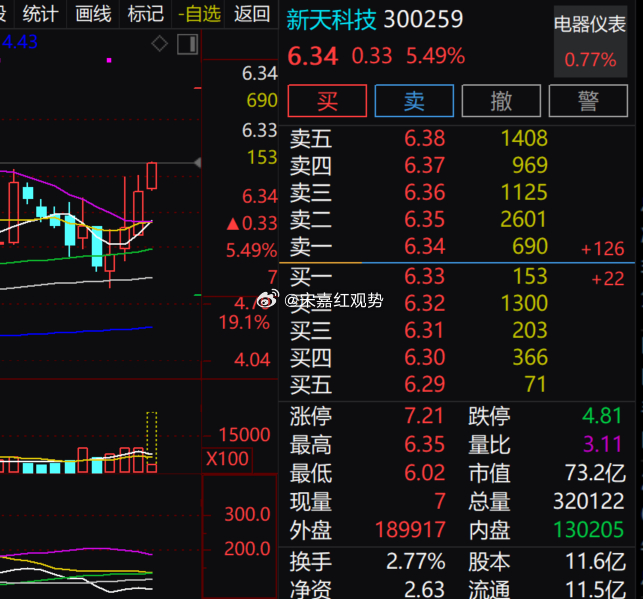Click the +22 change on 买一
The height and width of the screenshot is (599, 643).
pyautogui.click(x=607, y=279)
